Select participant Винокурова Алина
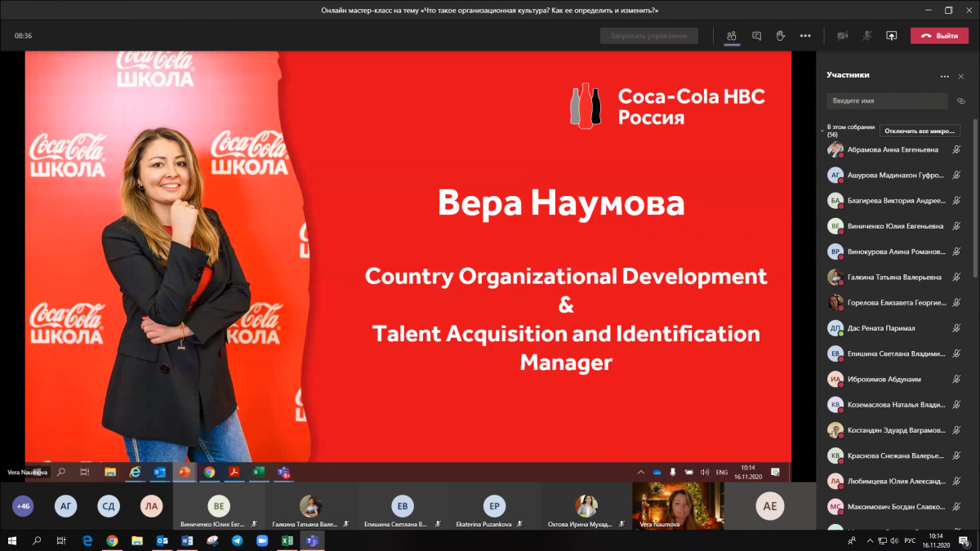Image resolution: width=980 pixels, height=551 pixels. 894,251
